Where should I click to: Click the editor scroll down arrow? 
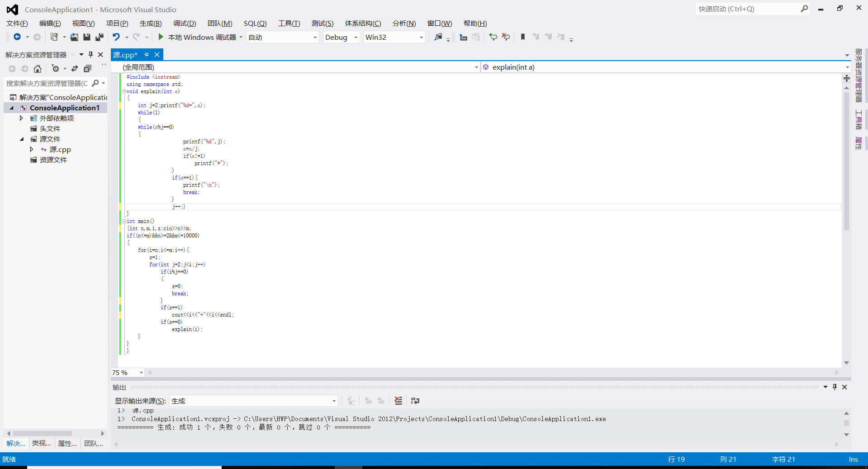click(x=846, y=363)
